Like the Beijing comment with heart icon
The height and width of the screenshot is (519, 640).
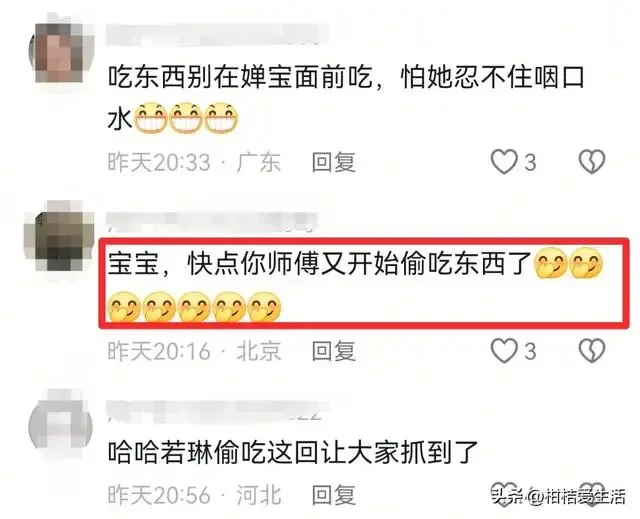click(x=504, y=351)
